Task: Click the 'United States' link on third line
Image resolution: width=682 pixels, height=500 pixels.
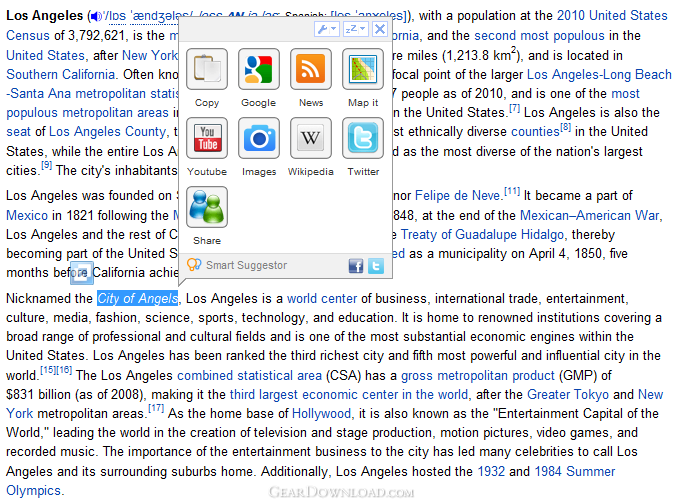Action: pyautogui.click(x=45, y=55)
